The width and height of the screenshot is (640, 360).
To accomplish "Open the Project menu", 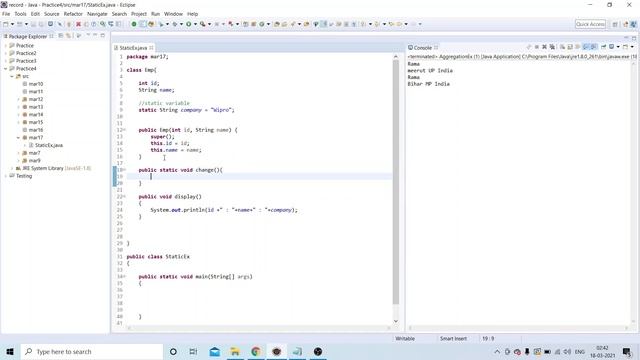I will click(x=139, y=14).
